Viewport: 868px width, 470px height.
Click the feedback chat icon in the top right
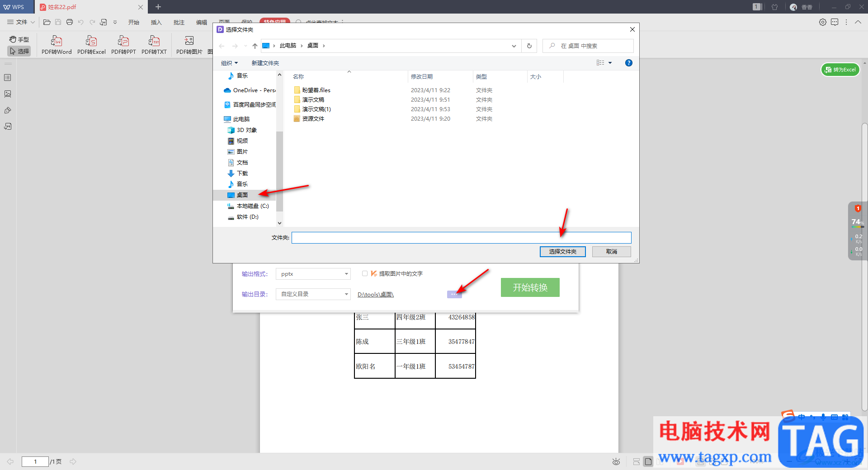[835, 22]
